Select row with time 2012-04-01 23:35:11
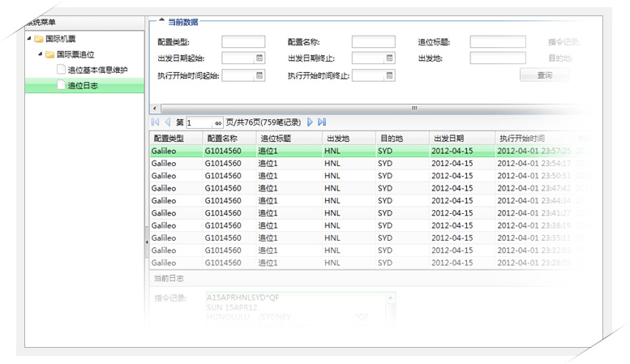Viewport: 630px width, 364px height. 371,238
